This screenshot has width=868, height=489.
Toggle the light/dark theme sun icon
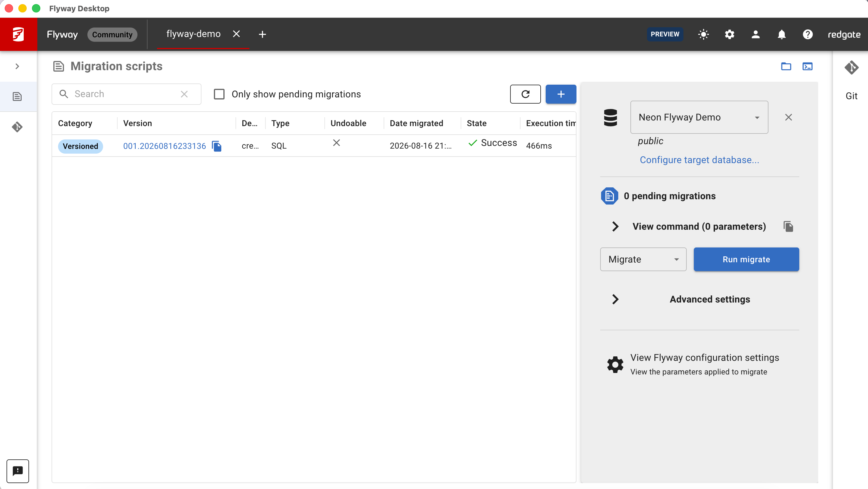[x=703, y=34]
